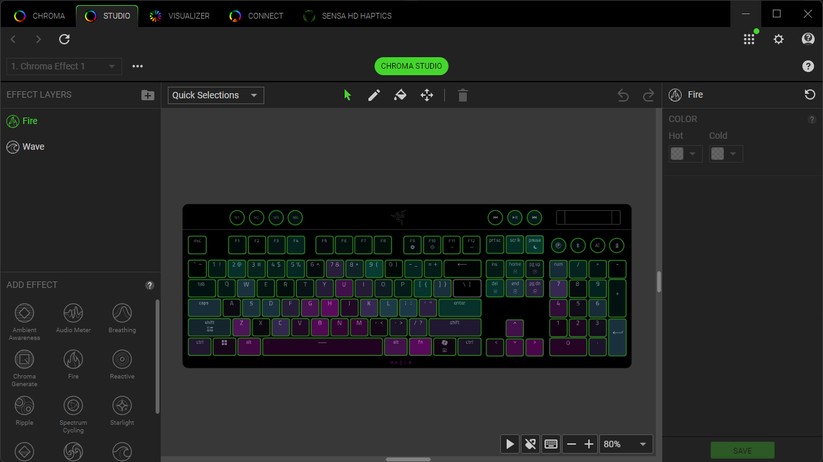
Task: Click the canvas horizontal scrollbar handle
Action: pyautogui.click(x=408, y=459)
